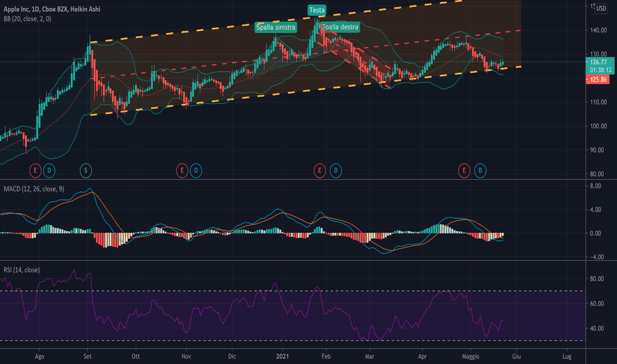Click the 8.00 value on MACD axis
Screen dimensions: 617x364
click(596, 186)
